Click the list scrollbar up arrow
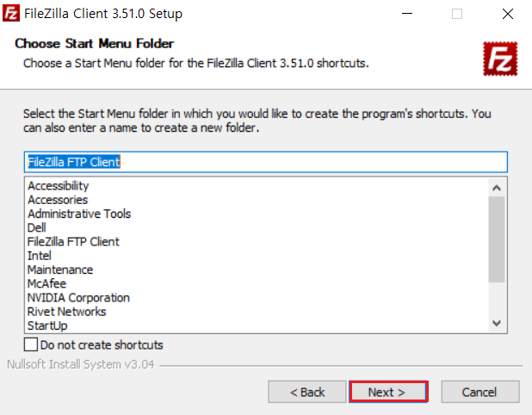 496,186
